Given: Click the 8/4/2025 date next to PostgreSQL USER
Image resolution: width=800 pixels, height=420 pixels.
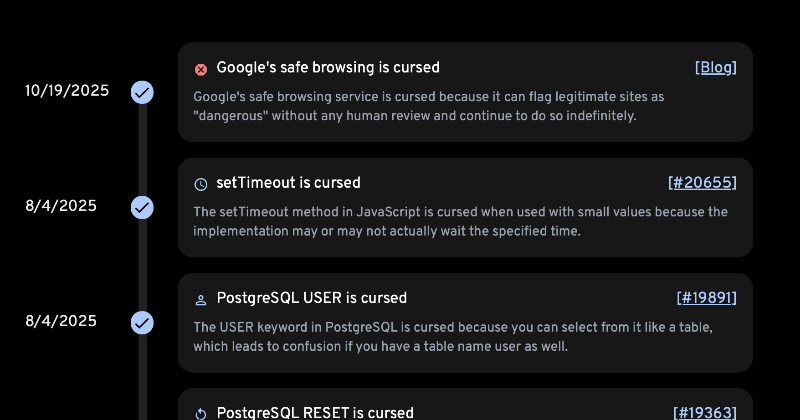Looking at the screenshot, I should pyautogui.click(x=61, y=320).
